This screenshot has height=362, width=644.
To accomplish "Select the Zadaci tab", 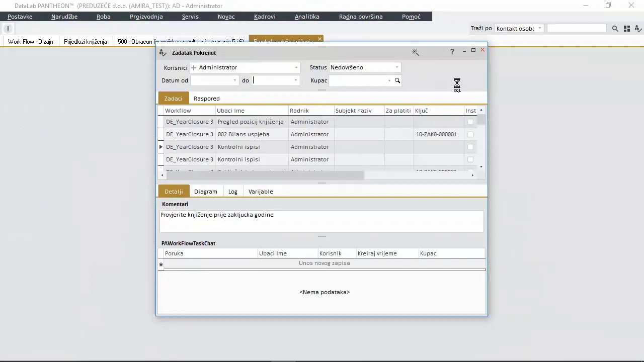I will click(x=173, y=99).
